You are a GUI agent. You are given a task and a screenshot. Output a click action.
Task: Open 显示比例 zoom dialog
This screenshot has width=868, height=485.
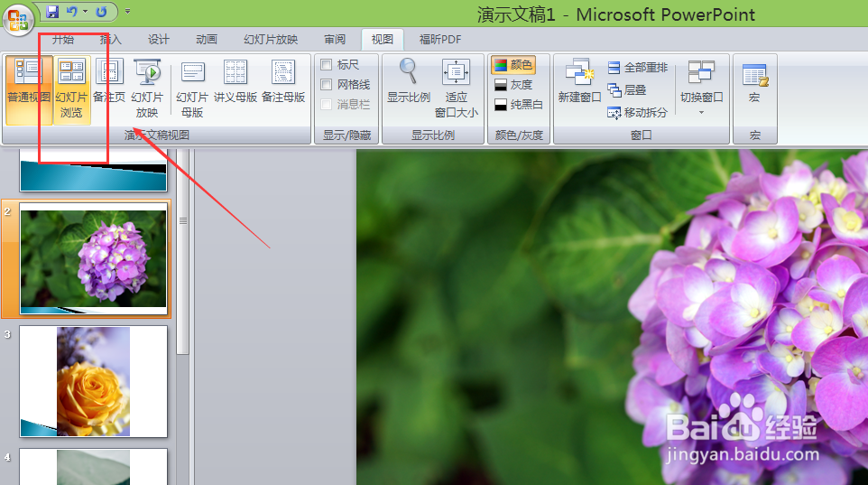click(x=409, y=82)
